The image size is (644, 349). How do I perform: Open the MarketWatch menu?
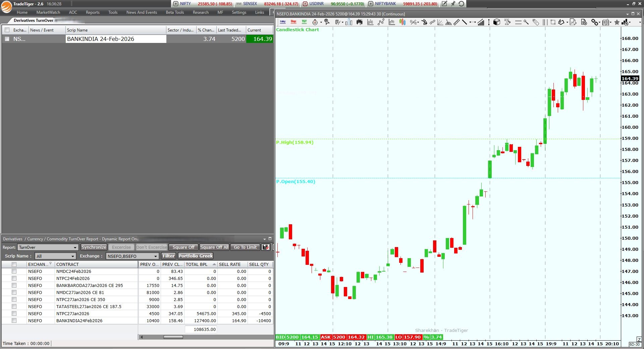coord(48,12)
